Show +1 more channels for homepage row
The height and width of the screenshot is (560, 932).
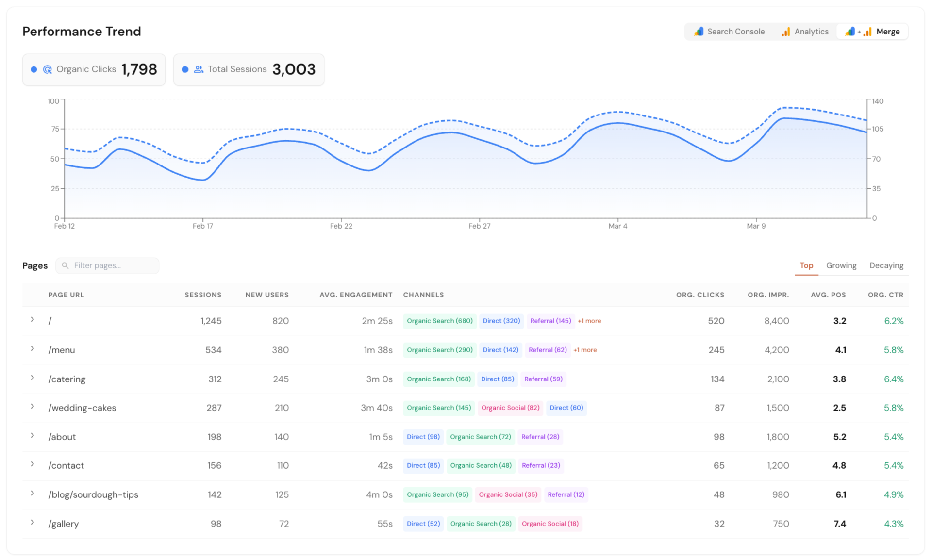click(589, 321)
